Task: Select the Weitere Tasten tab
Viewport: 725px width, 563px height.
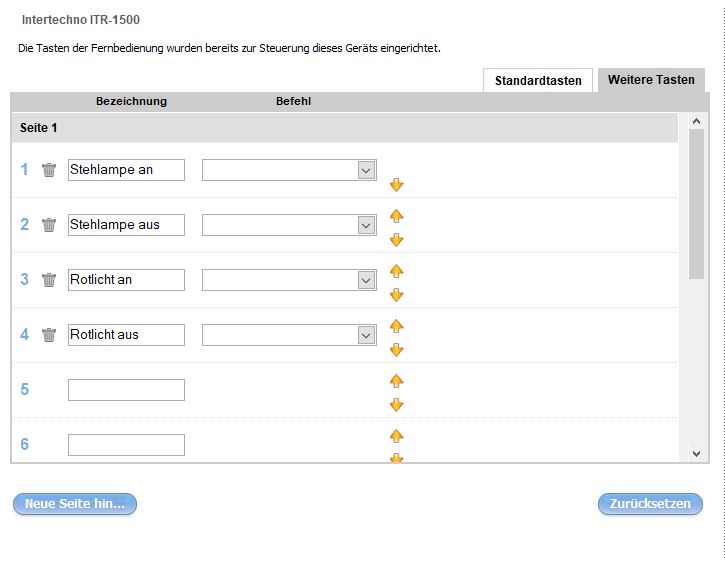Action: pos(651,80)
